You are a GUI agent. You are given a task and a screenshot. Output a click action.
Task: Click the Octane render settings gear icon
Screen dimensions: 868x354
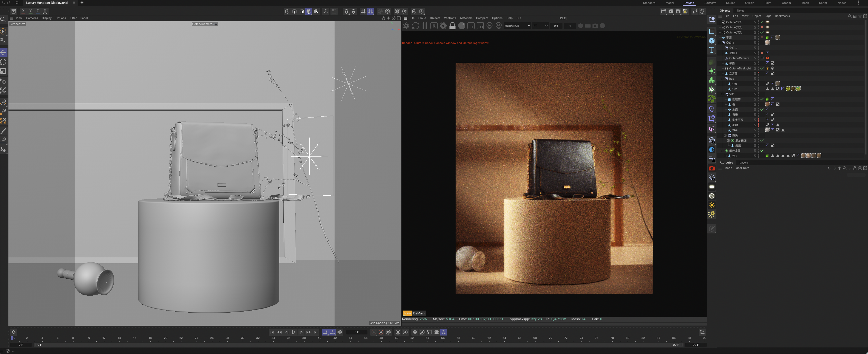coord(443,26)
